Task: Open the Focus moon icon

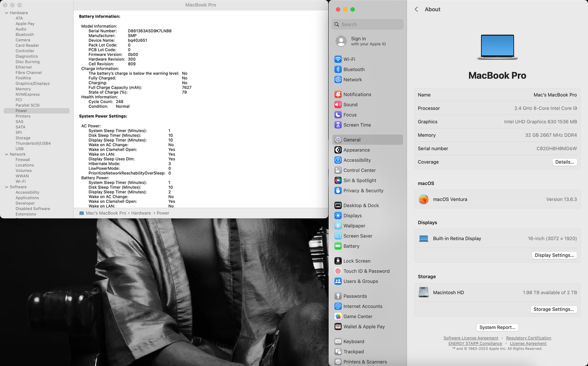Action: click(x=338, y=114)
